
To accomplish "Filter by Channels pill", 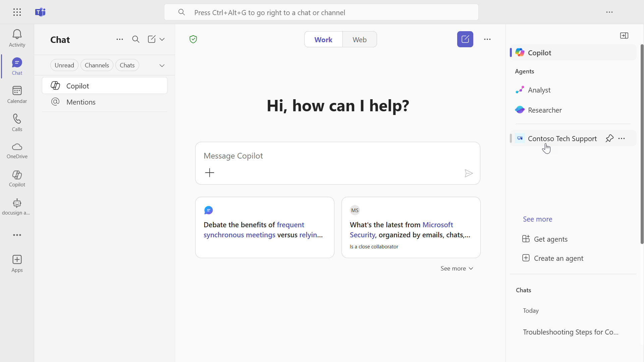I will pyautogui.click(x=97, y=65).
